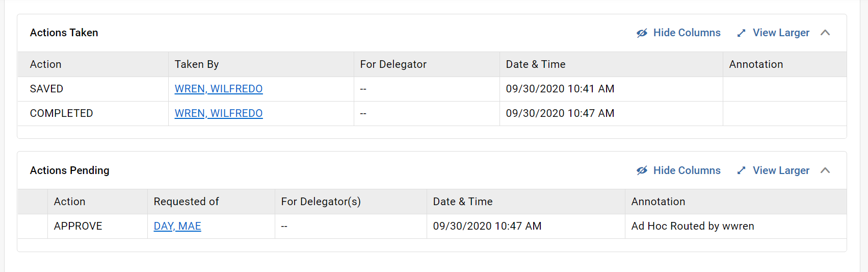868x272 pixels.
Task: Click the View Larger arrow icon in Actions Pending
Action: coord(741,170)
